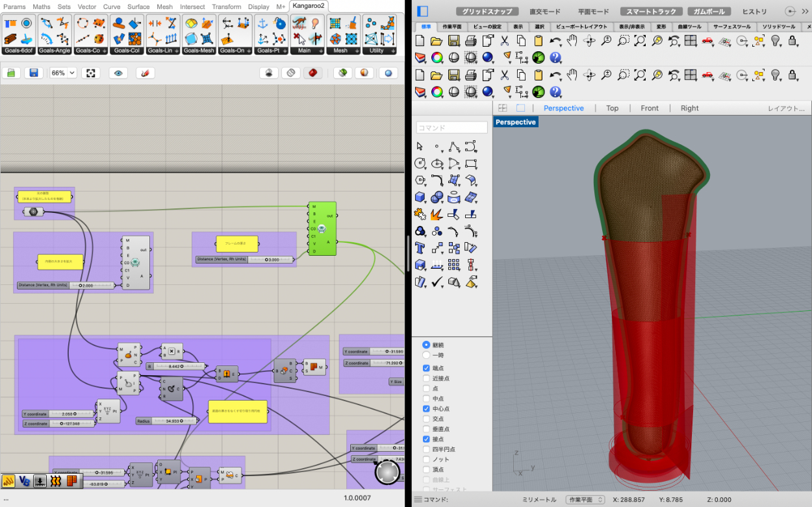
Task: Click the Rhino help question mark icon
Action: pos(555,57)
